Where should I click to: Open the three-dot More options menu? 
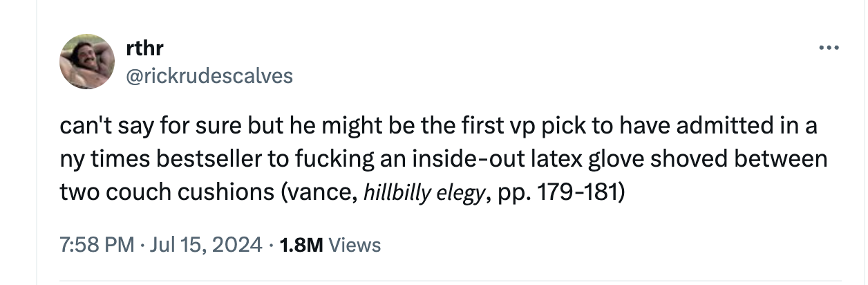tap(828, 49)
